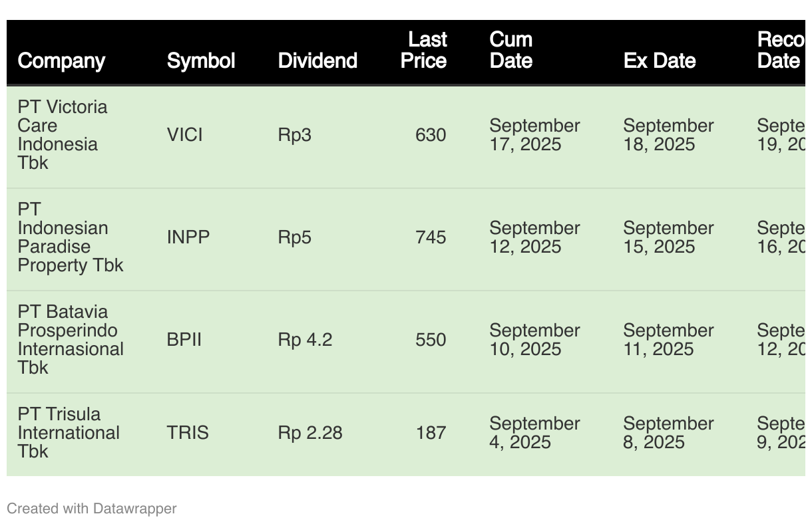Screen dimensions: 812x524
Task: Click the Cum Date column header
Action: click(x=511, y=50)
